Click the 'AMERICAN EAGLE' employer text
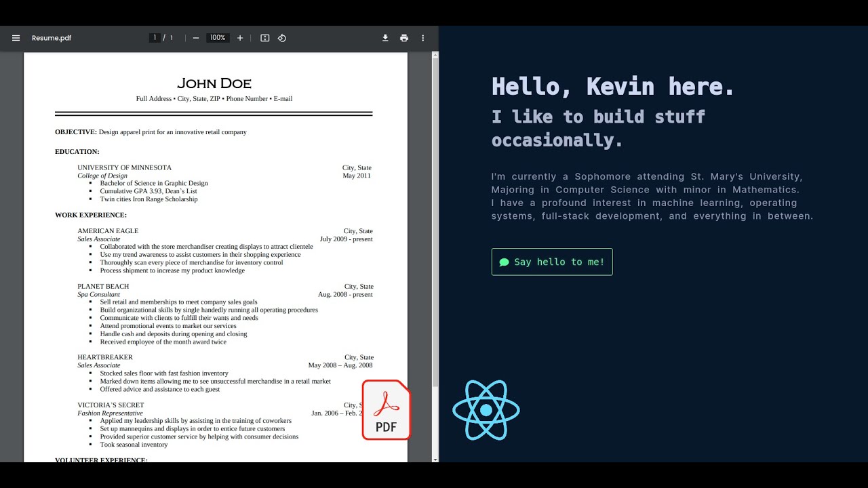The width and height of the screenshot is (868, 488). pyautogui.click(x=108, y=231)
